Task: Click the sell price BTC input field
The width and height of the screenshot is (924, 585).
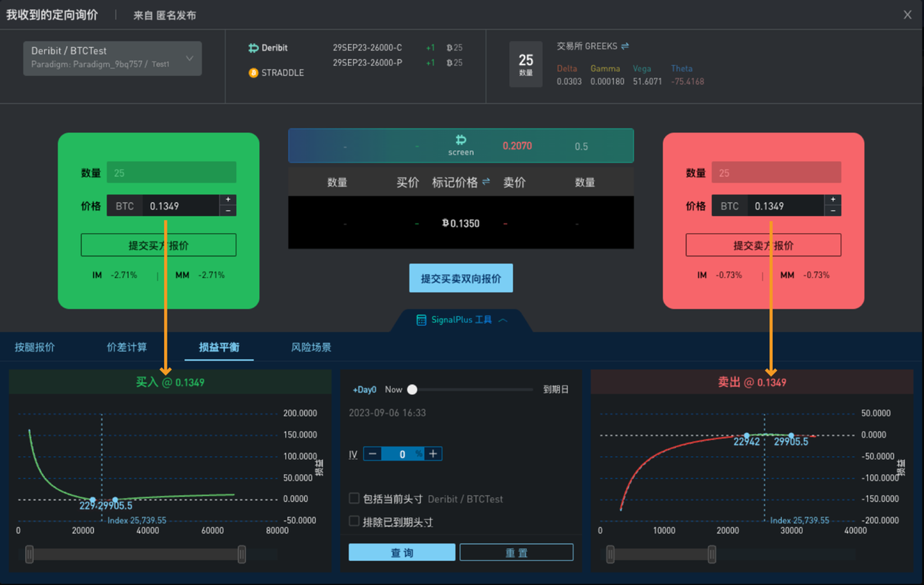Action: (x=785, y=206)
